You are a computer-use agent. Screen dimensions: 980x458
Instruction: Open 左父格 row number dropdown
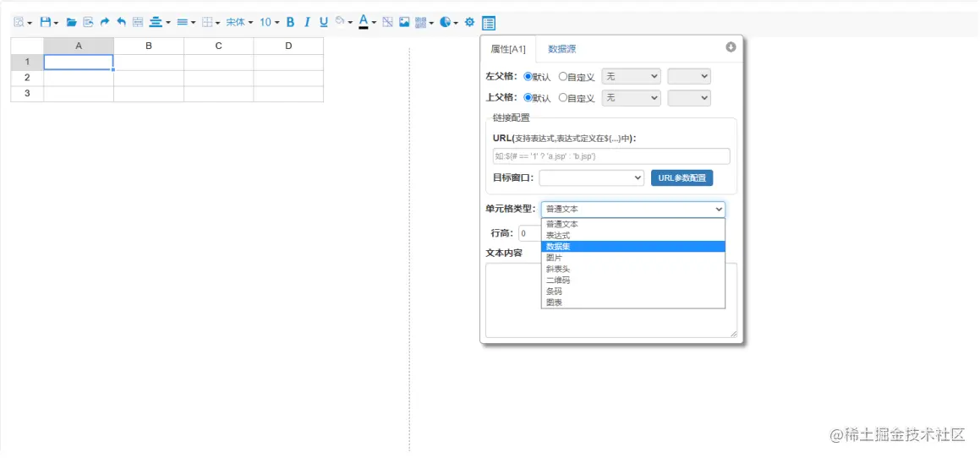tap(689, 76)
